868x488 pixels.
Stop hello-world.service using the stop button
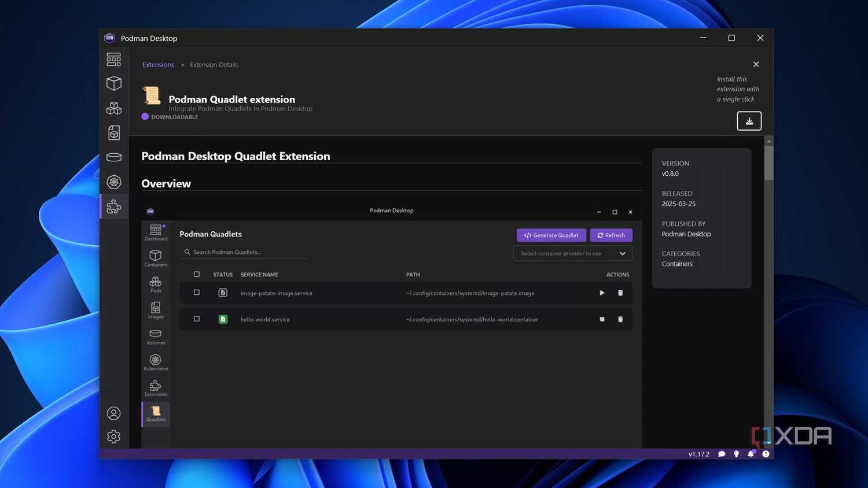click(602, 319)
